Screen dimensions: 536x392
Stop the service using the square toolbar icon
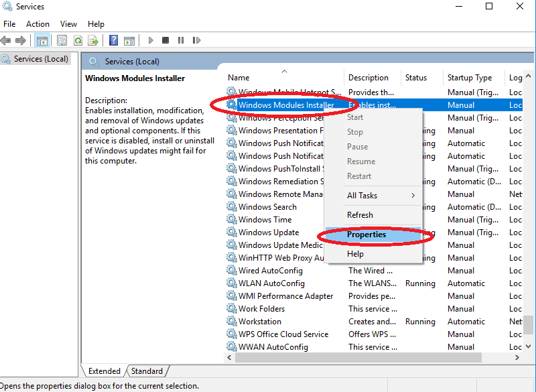pos(165,40)
